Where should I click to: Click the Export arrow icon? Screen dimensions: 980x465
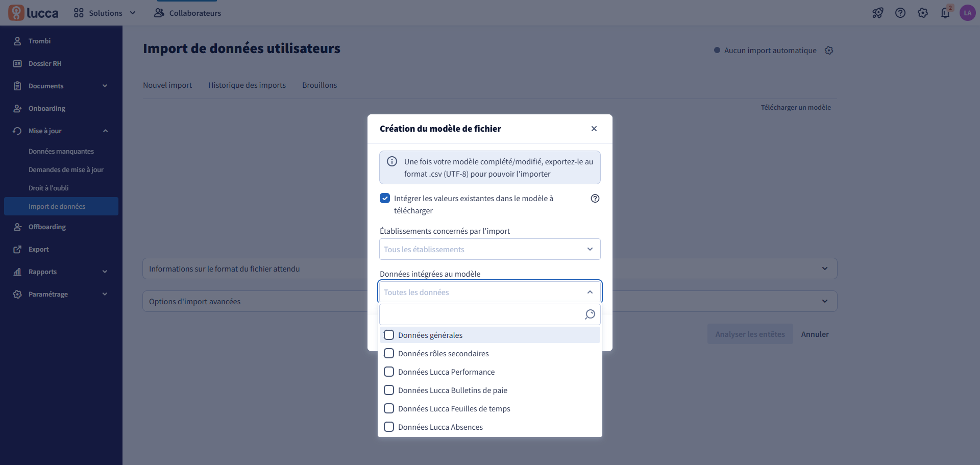pyautogui.click(x=17, y=249)
